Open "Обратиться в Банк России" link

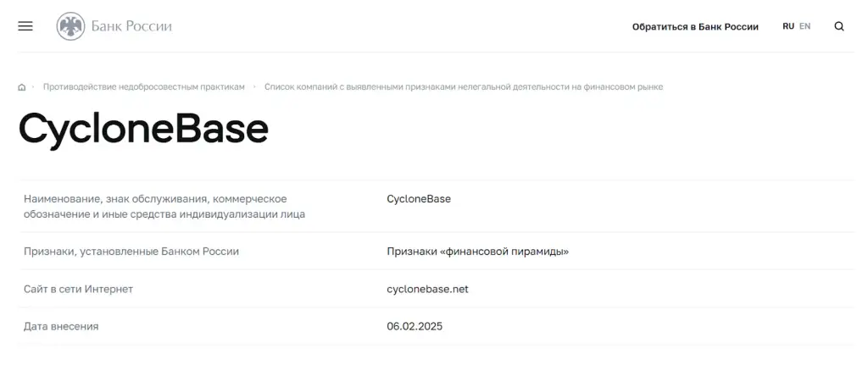(695, 26)
